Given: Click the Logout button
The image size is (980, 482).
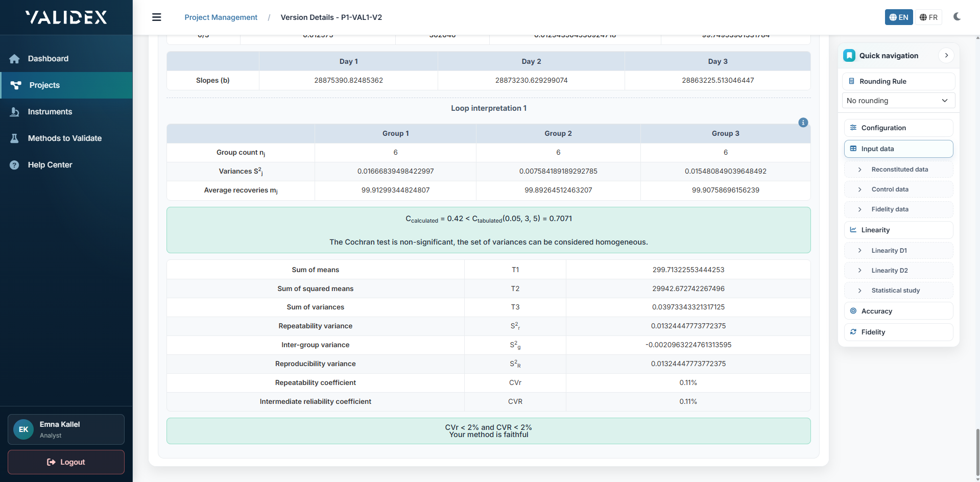Looking at the screenshot, I should click(66, 462).
